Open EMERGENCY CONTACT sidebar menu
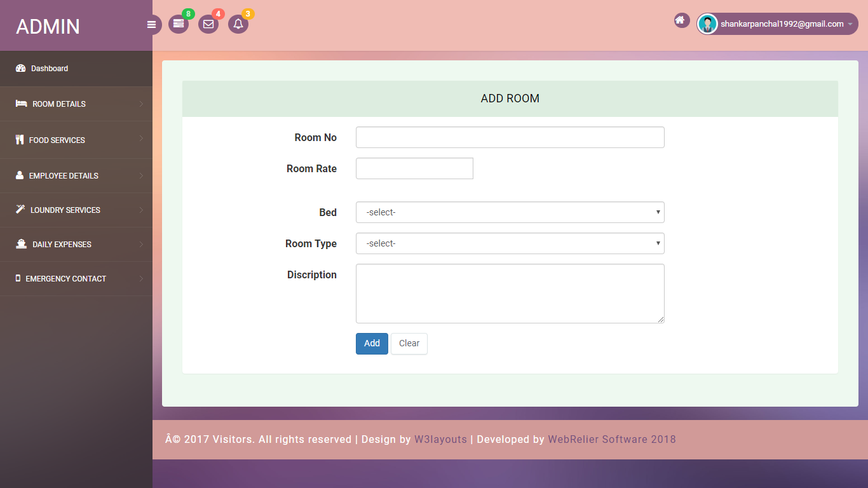This screenshot has height=488, width=868. click(x=76, y=279)
